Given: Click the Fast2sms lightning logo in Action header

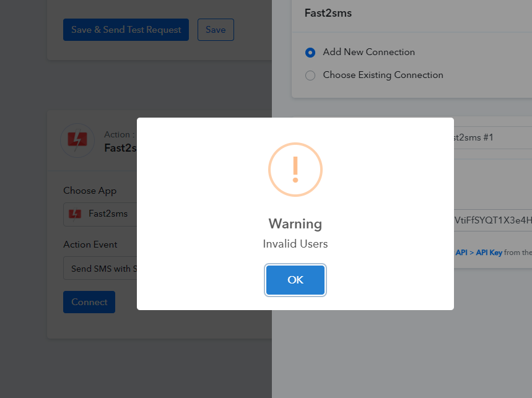Looking at the screenshot, I should (77, 140).
